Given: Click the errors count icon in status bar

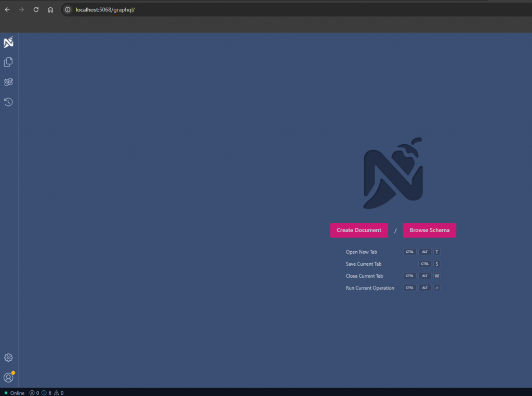Looking at the screenshot, I should (x=32, y=393).
